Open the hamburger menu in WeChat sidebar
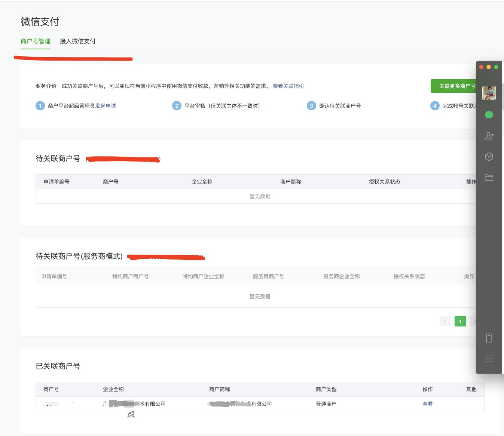The image size is (504, 436). 489,359
